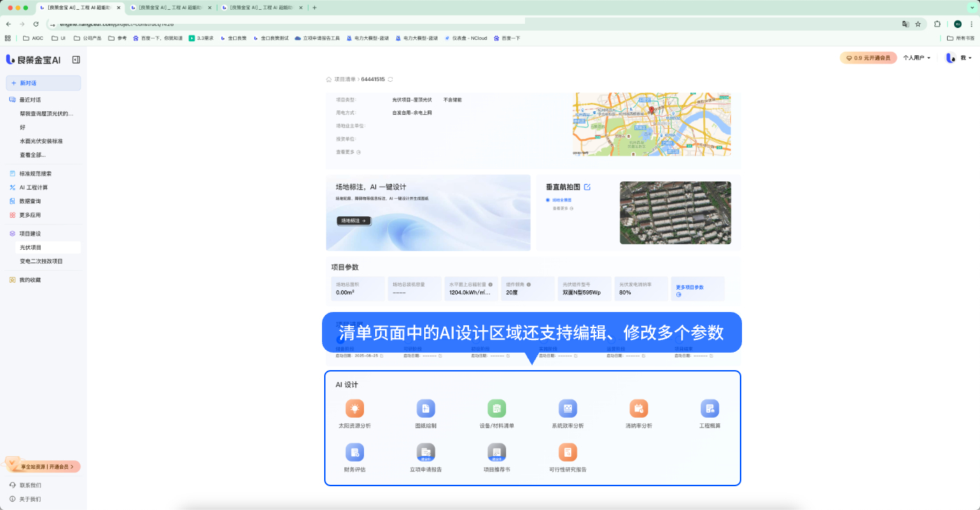Screen dimensions: 980x510
Task: Click the home icon in the breadcrumb
Action: (x=329, y=79)
